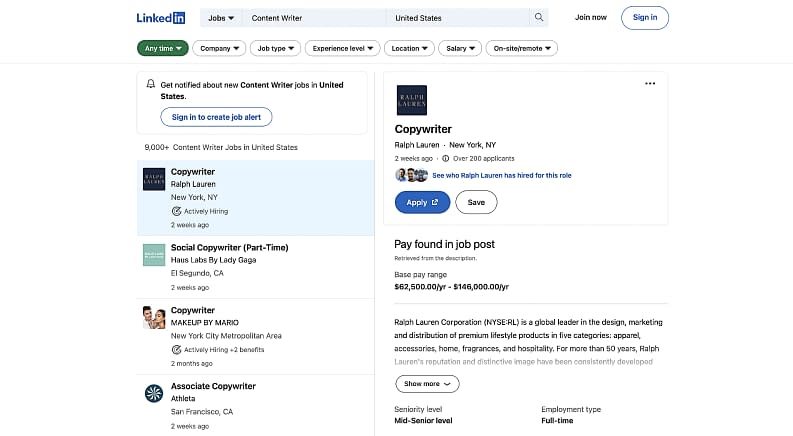Click the MAKEUP BY MARIO logo image
Image resolution: width=793 pixels, height=436 pixels.
(x=154, y=318)
